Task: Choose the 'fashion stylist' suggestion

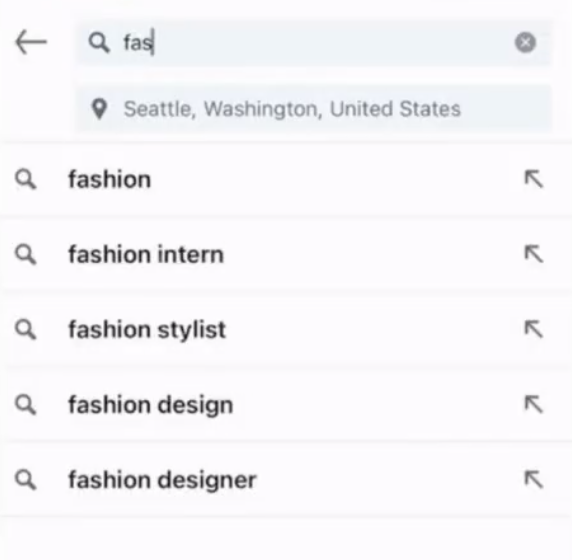Action: pyautogui.click(x=286, y=329)
